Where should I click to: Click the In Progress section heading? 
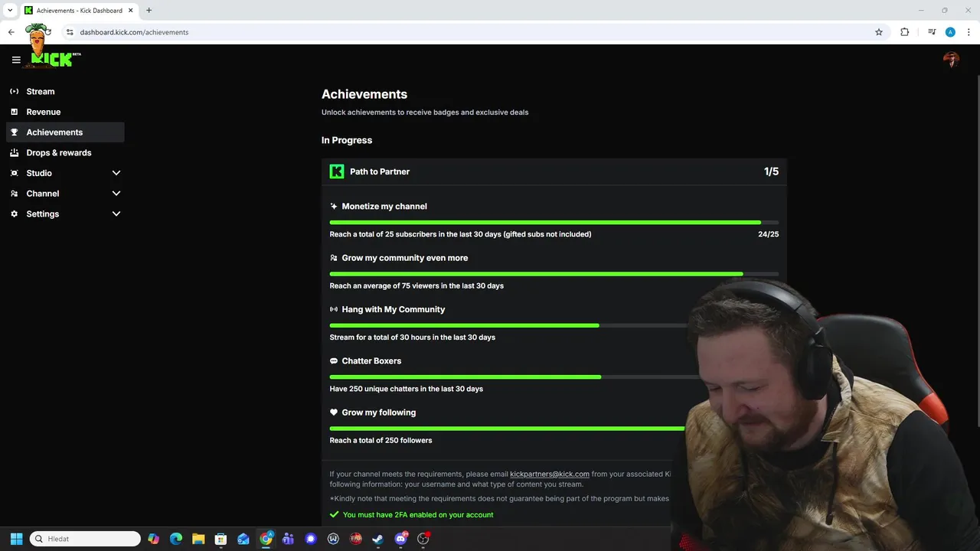click(347, 140)
